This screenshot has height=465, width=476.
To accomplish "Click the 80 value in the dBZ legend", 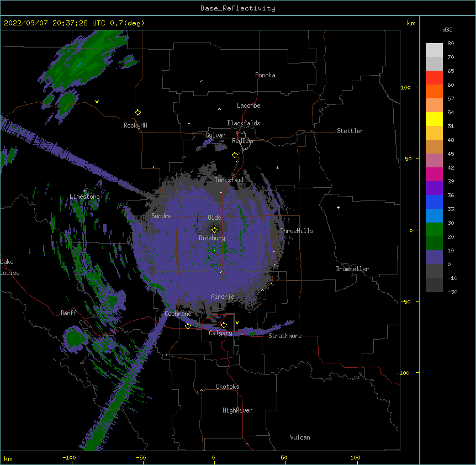I will coord(451,44).
